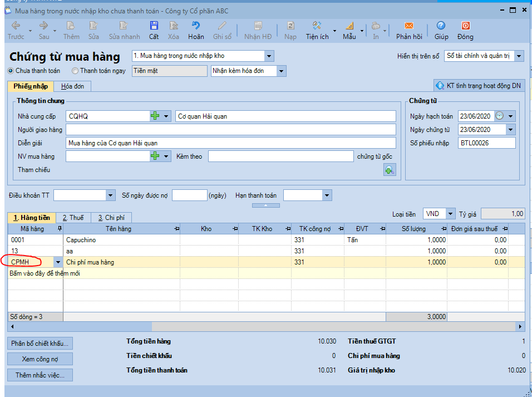Switch to Phiếu nhập tab

click(31, 86)
